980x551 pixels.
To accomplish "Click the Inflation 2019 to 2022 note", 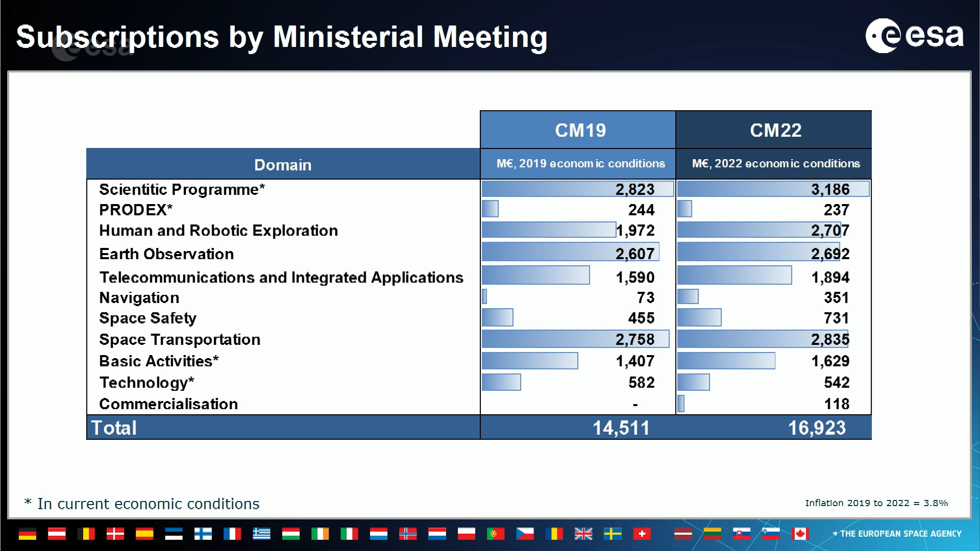I will pyautogui.click(x=876, y=503).
